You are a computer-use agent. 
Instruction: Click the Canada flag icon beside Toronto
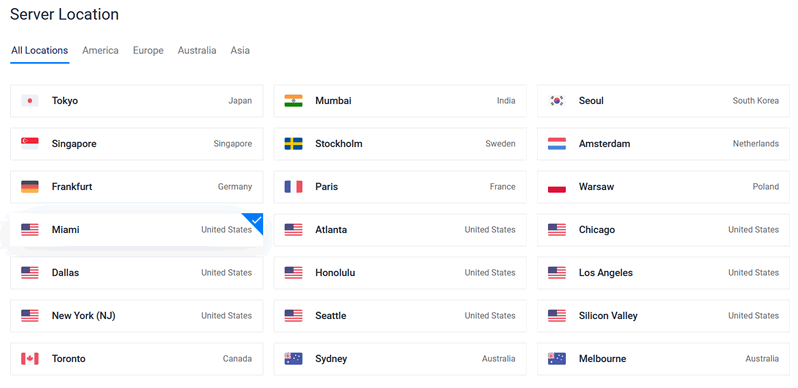[30, 358]
